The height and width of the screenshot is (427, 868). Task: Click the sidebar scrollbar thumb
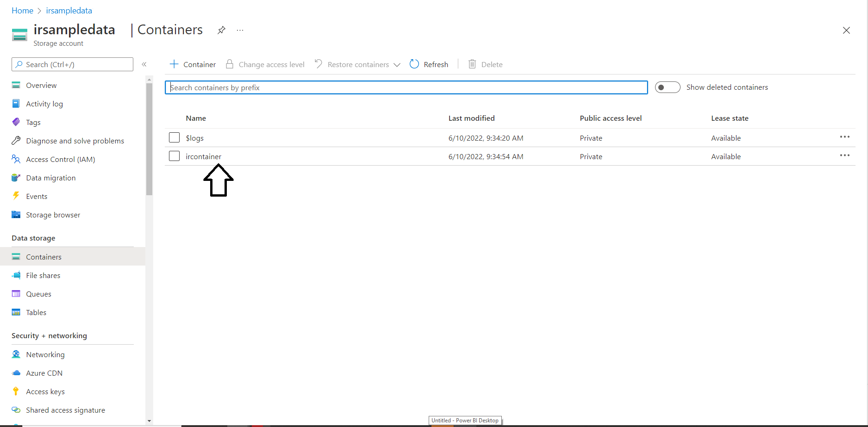click(149, 139)
